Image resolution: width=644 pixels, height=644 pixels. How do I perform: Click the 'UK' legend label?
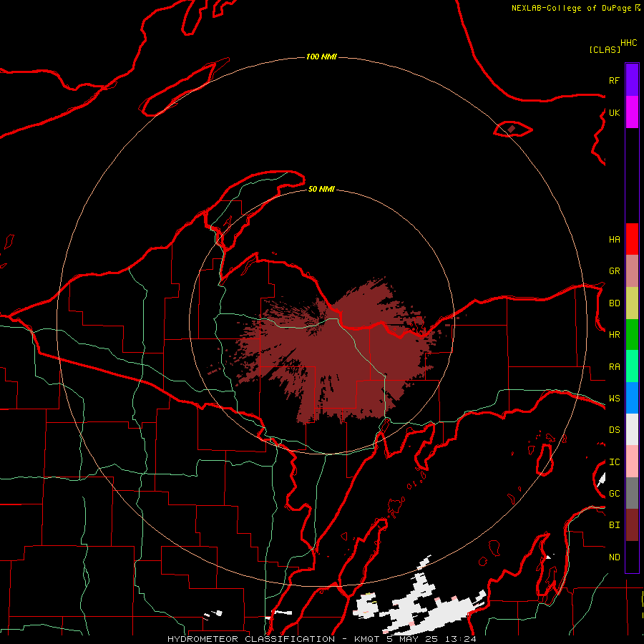pos(614,112)
